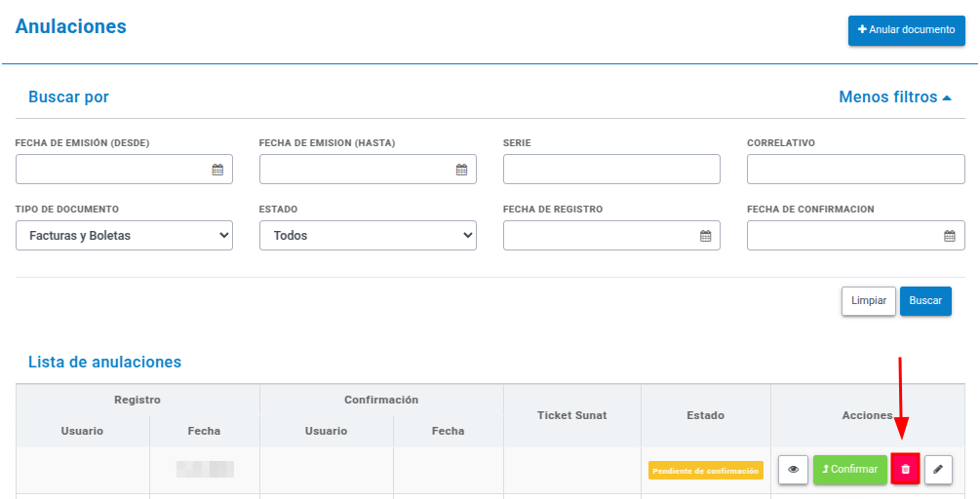Viewport: 980px width, 499px height.
Task: Open calendar for Fecha de Emisión (Desde)
Action: coord(217,170)
